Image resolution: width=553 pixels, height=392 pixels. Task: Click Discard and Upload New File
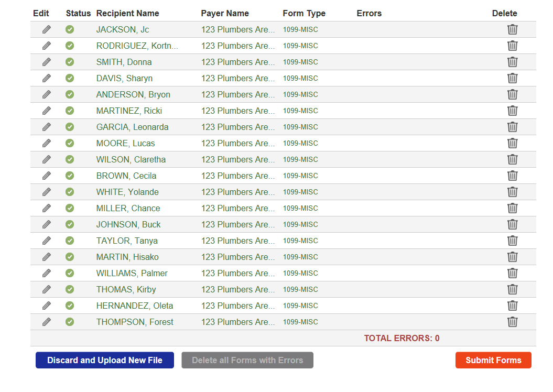(105, 360)
